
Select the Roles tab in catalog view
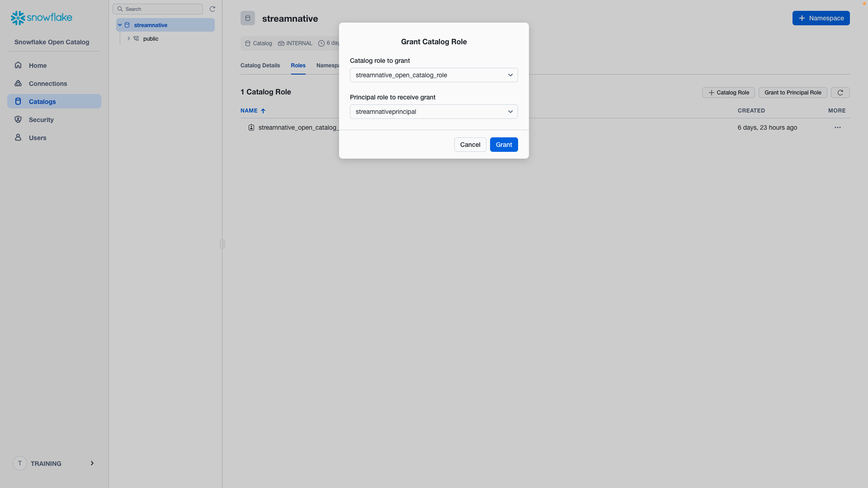point(298,66)
